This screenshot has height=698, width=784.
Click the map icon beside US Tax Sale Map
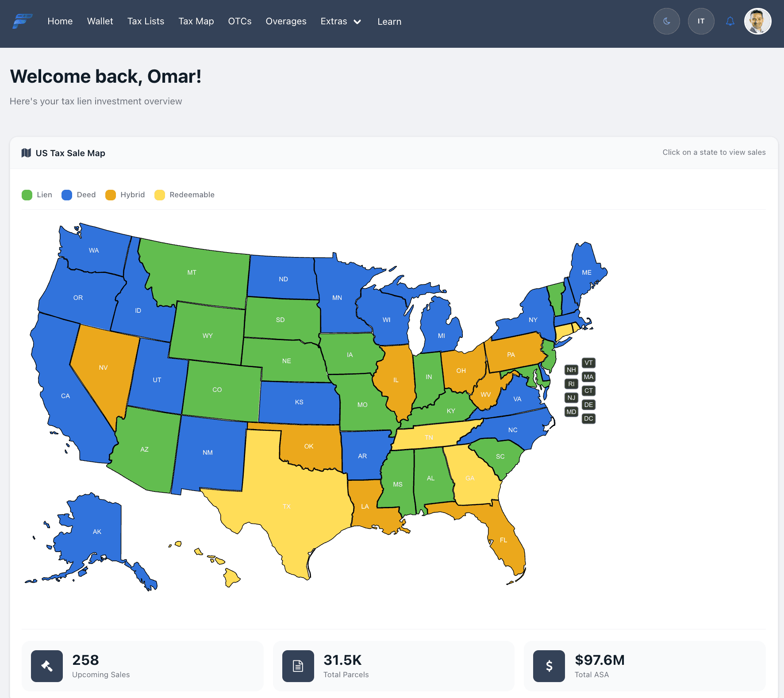(x=27, y=153)
